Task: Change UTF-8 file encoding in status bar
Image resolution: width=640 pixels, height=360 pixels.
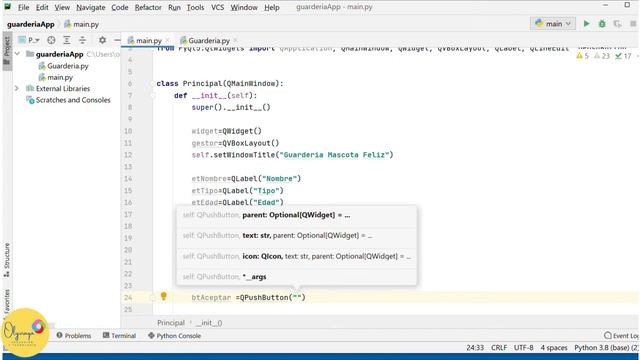Action: point(523,348)
